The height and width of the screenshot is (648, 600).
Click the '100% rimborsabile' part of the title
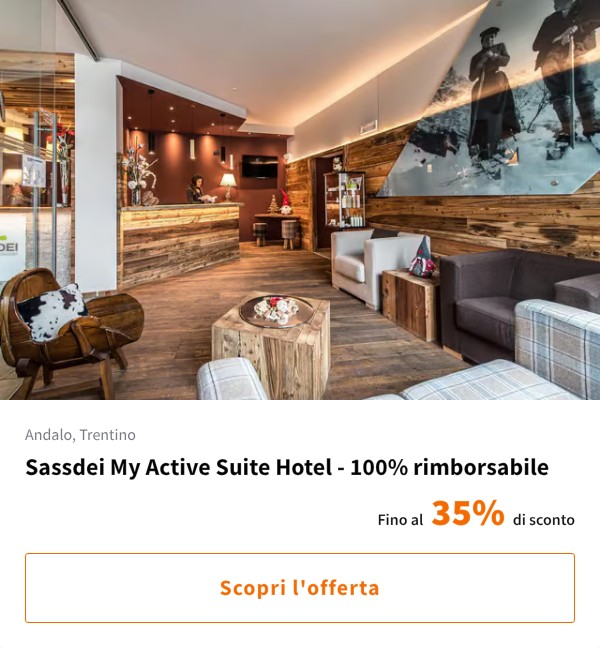click(449, 467)
